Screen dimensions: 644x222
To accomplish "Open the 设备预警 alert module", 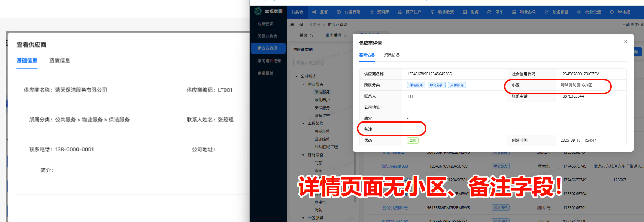I will tap(556, 12).
